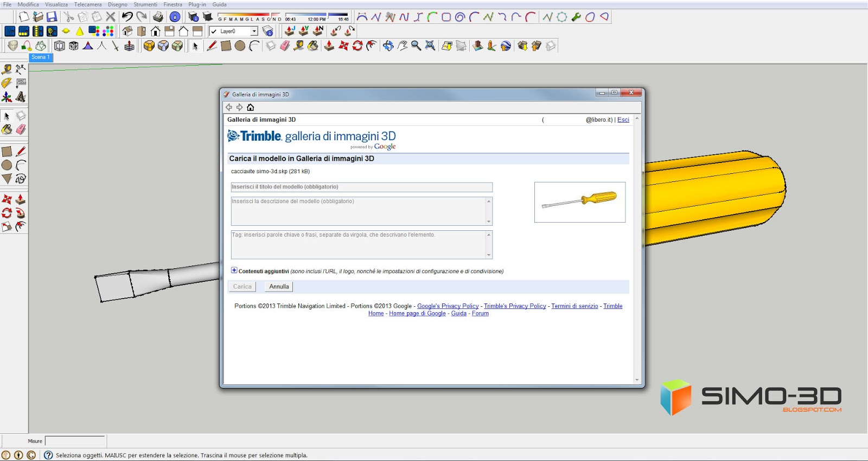Select the Orbit tool in toolbar
Image resolution: width=868 pixels, height=461 pixels.
(x=388, y=46)
